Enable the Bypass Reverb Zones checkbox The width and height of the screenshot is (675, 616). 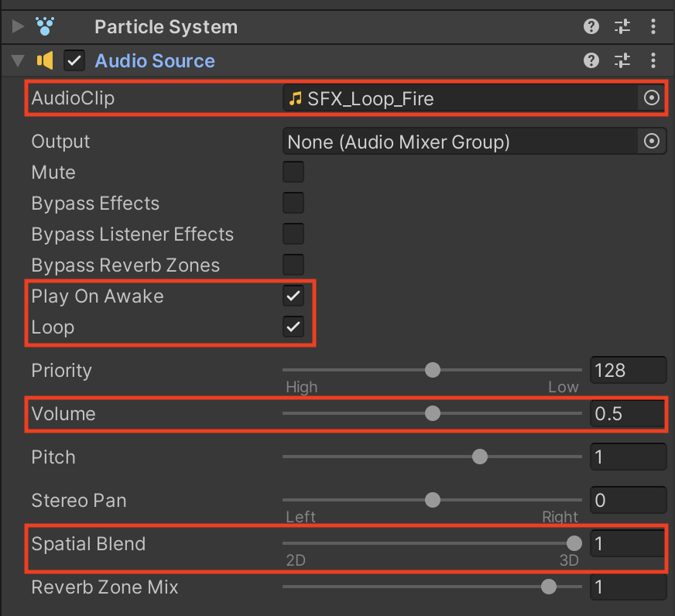(x=293, y=265)
